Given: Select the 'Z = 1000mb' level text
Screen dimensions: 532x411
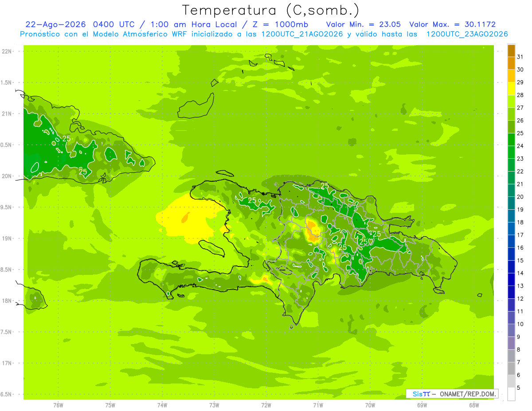Looking at the screenshot, I should pos(279,24).
